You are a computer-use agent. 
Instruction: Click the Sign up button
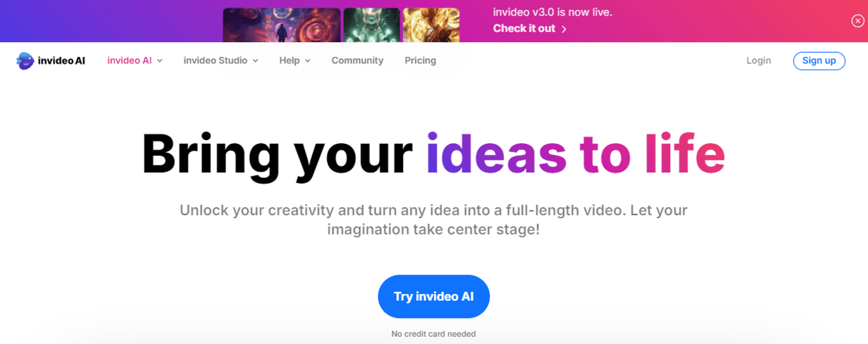click(x=819, y=61)
